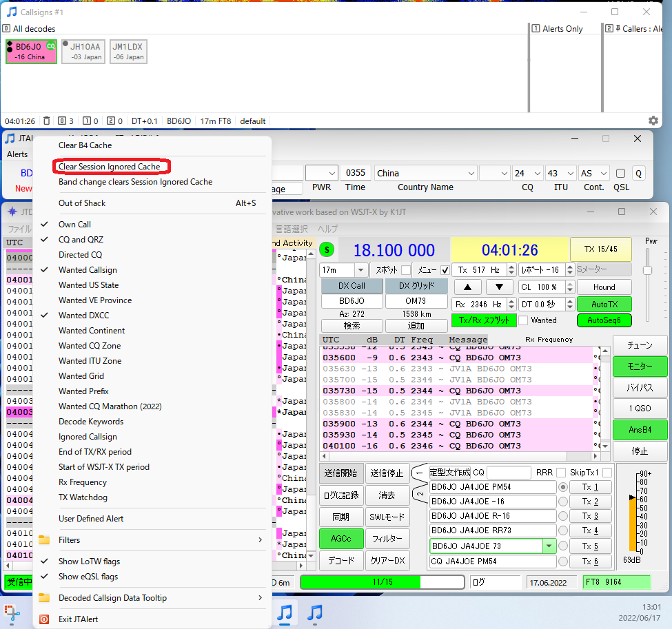
Task: Adjust the レポート -16 spinner
Action: coord(569,270)
